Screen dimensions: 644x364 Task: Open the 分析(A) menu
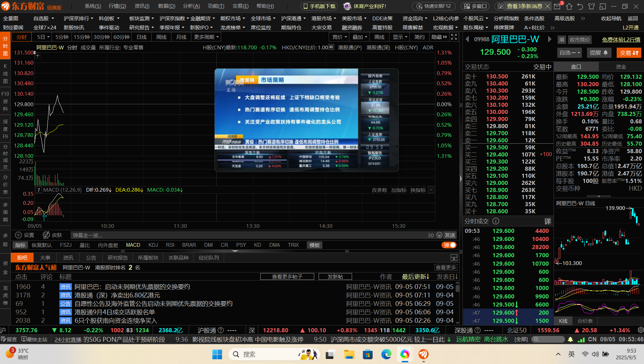191,6
